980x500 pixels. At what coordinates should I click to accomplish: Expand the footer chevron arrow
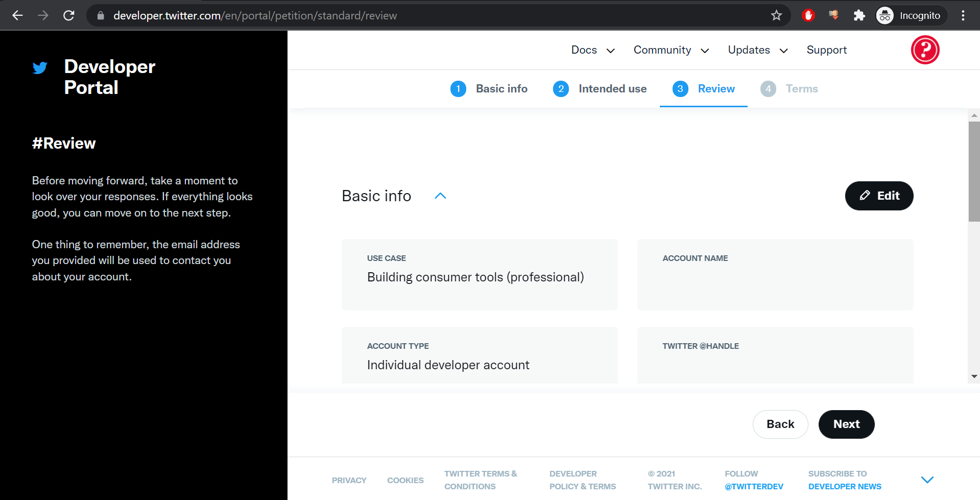927,480
